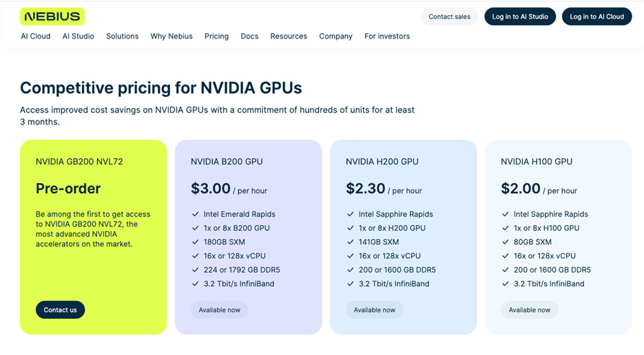Click the Pre-order heading
Viewport: 644px width, 355px height.
click(68, 189)
